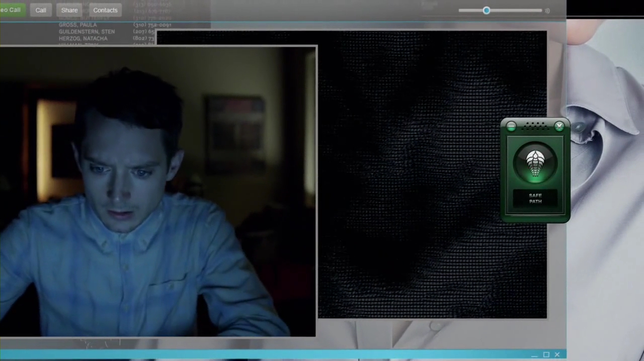Close the window from bottom bar

[557, 355]
